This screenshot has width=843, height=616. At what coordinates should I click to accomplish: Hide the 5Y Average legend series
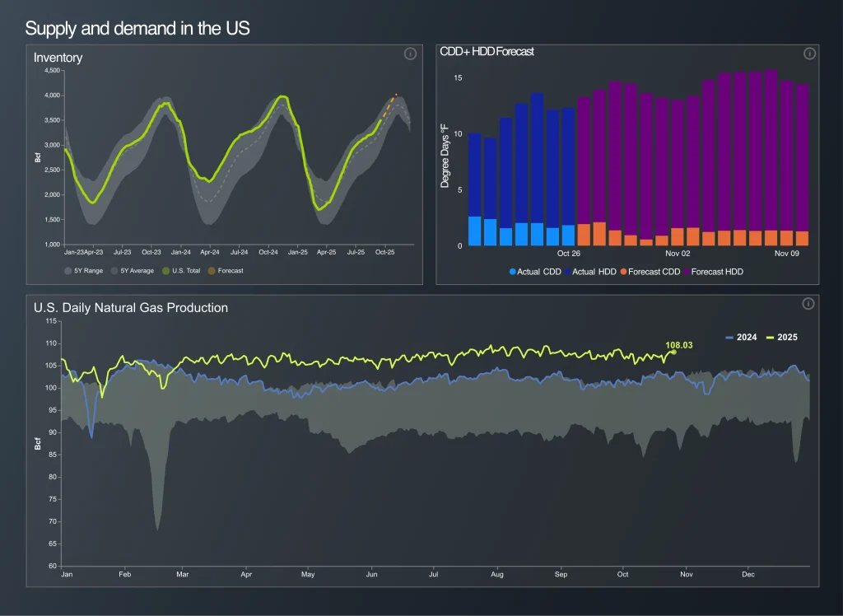132,270
